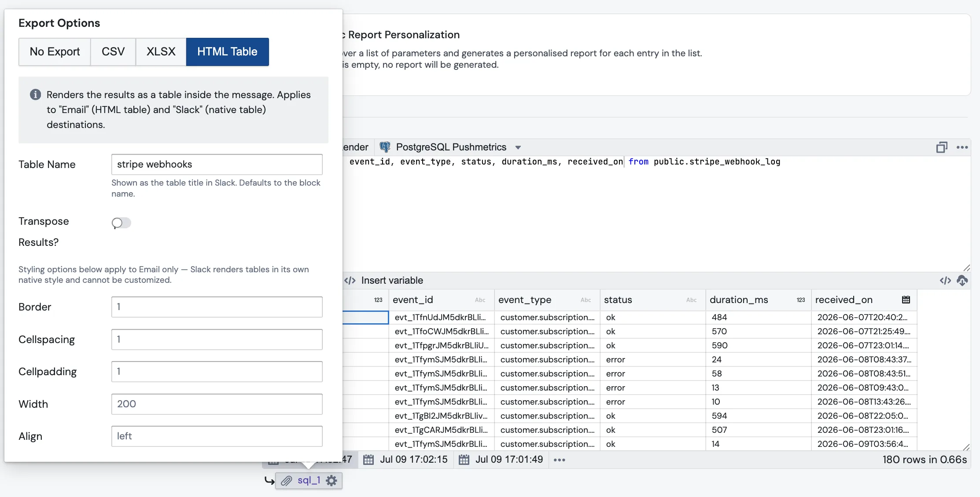Click the Insert variable button
This screenshot has height=497, width=980.
pos(383,281)
